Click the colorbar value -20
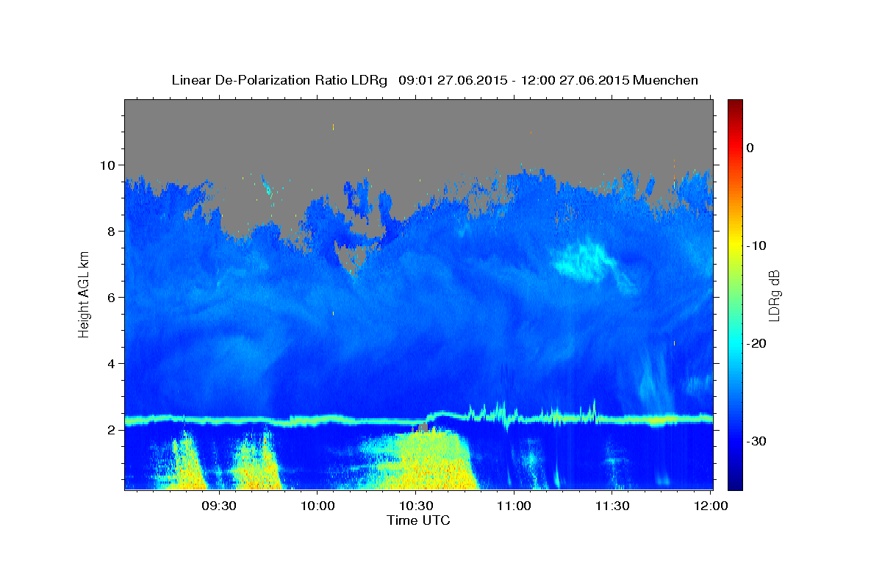The image size is (882, 588). tap(757, 343)
